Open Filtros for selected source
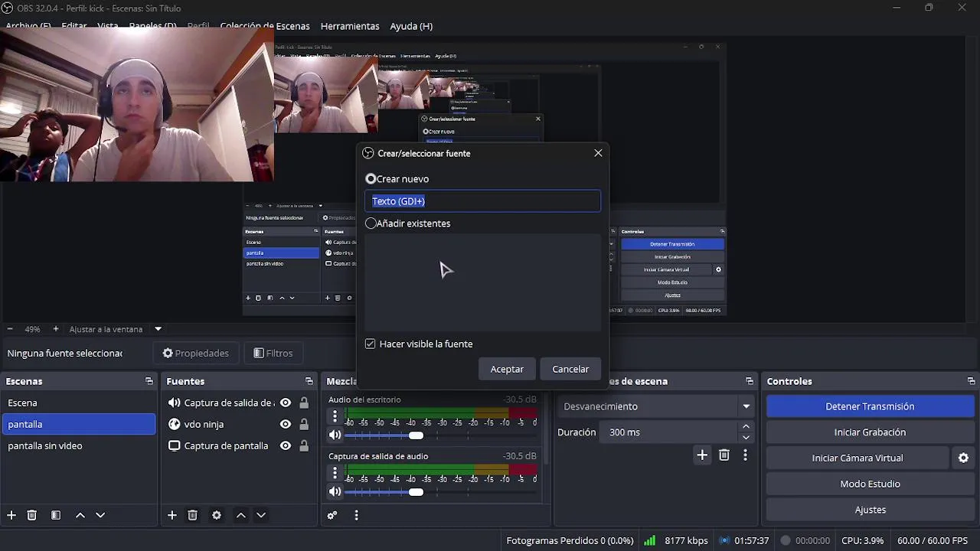Image resolution: width=980 pixels, height=551 pixels. click(273, 353)
